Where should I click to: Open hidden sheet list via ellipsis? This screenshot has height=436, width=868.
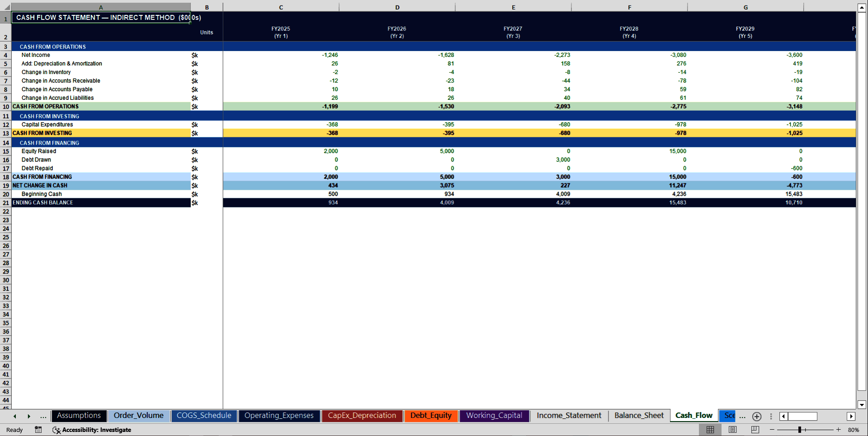(43, 417)
